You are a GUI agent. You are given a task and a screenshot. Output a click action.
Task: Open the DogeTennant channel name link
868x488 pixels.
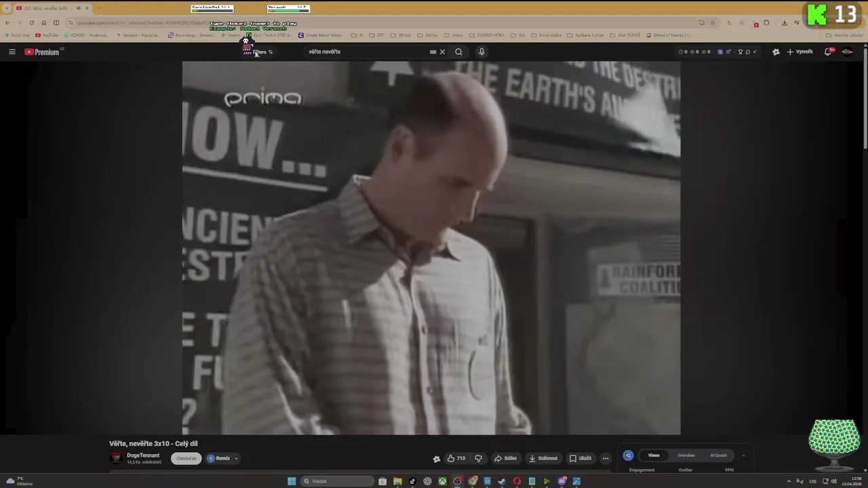coord(143,455)
